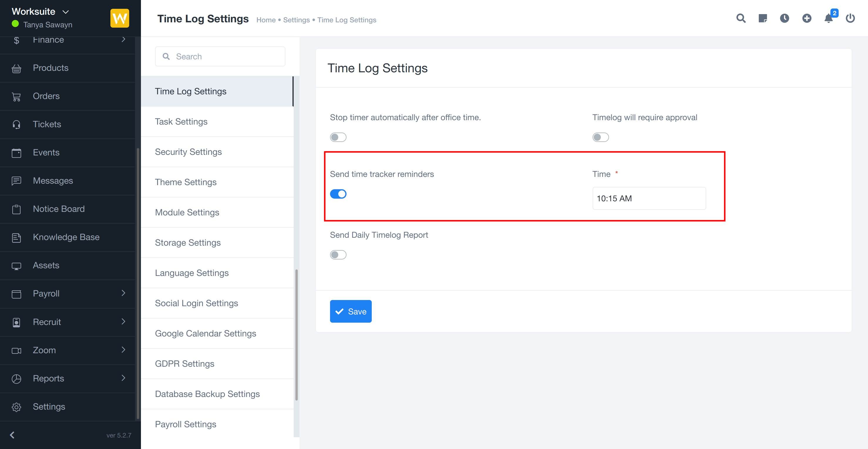
Task: Toggle 'Stop timer automatically after office time'
Action: (338, 137)
